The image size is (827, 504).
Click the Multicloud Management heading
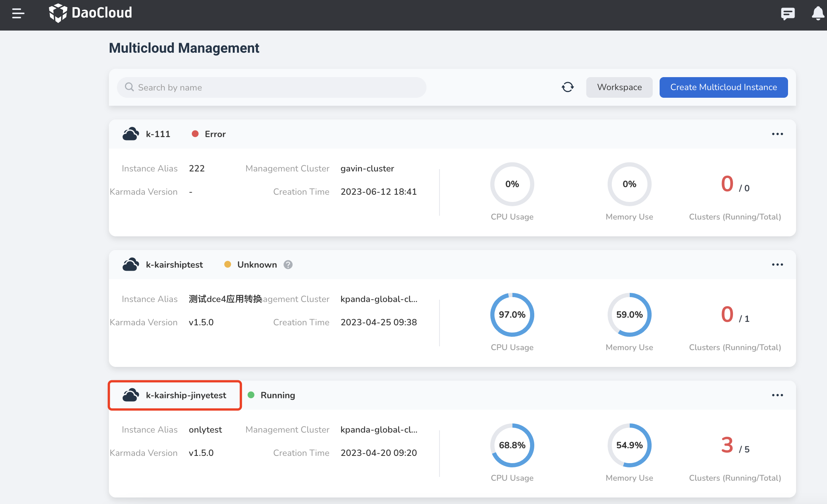(184, 48)
